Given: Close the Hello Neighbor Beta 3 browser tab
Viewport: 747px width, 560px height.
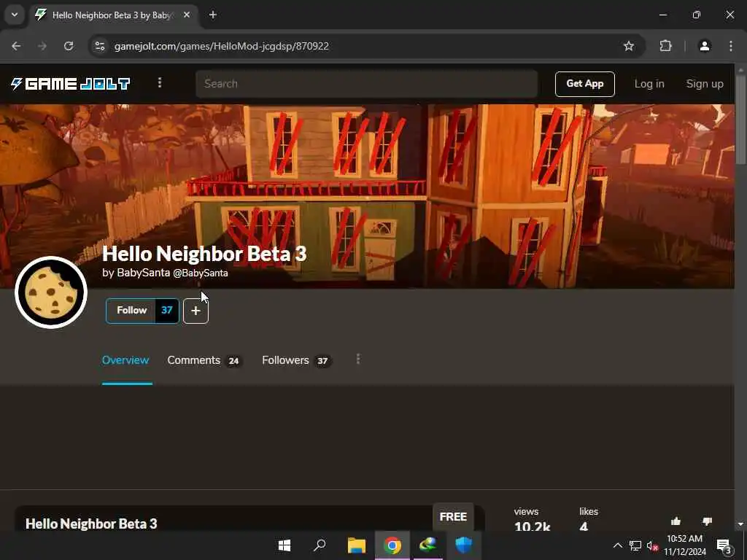Looking at the screenshot, I should click(187, 15).
